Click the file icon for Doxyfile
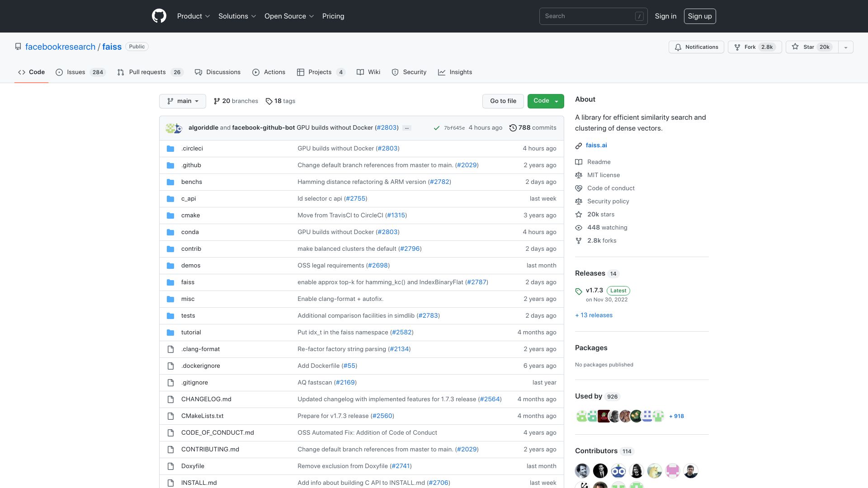 click(x=170, y=466)
